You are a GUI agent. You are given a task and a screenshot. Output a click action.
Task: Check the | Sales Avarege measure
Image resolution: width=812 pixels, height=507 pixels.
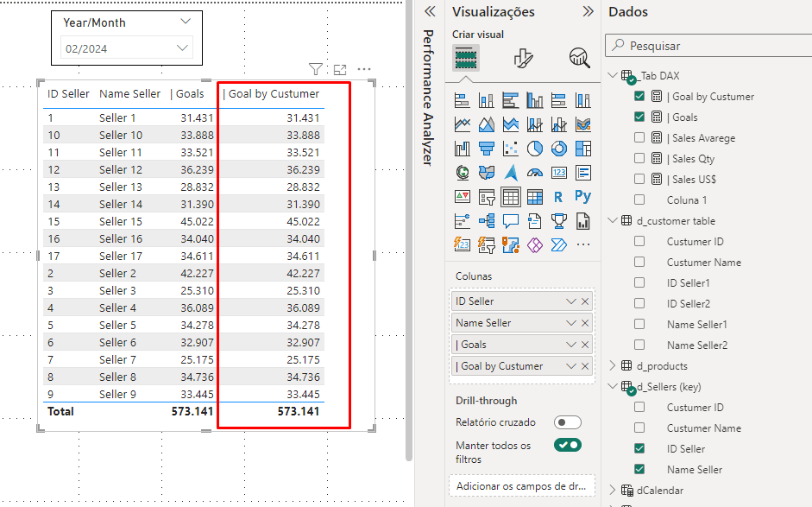pyautogui.click(x=639, y=137)
